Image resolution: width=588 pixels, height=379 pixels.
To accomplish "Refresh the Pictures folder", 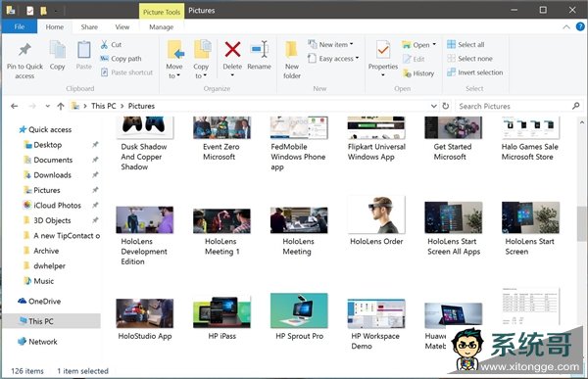I will point(446,106).
